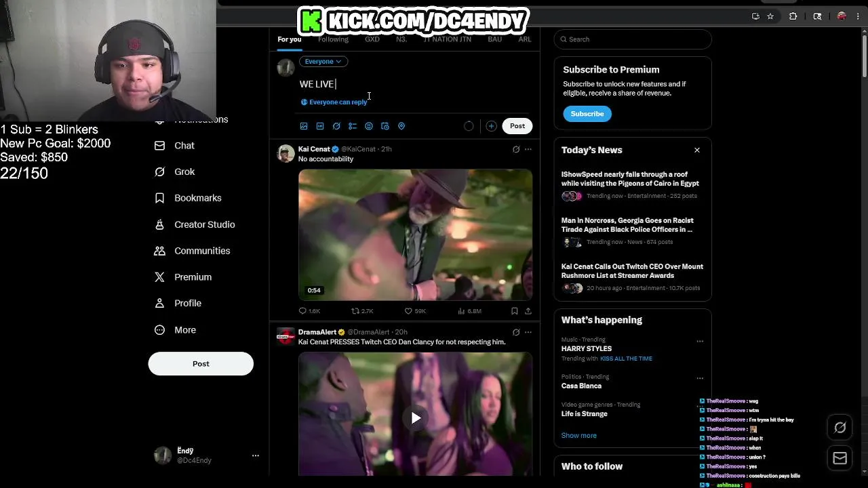Open Communities in the sidebar
This screenshot has width=868, height=488.
click(193, 251)
